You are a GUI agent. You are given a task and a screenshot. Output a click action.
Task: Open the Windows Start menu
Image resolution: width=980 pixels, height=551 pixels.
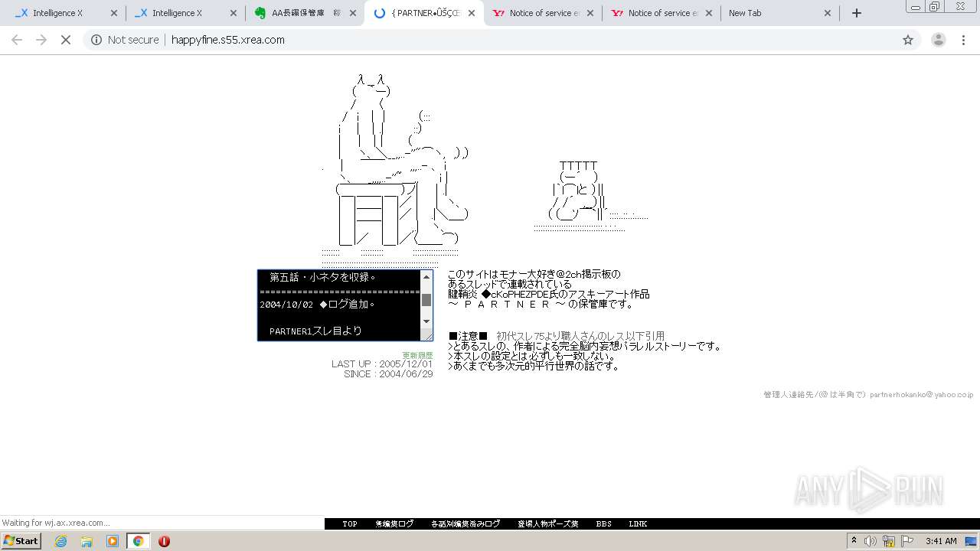21,541
